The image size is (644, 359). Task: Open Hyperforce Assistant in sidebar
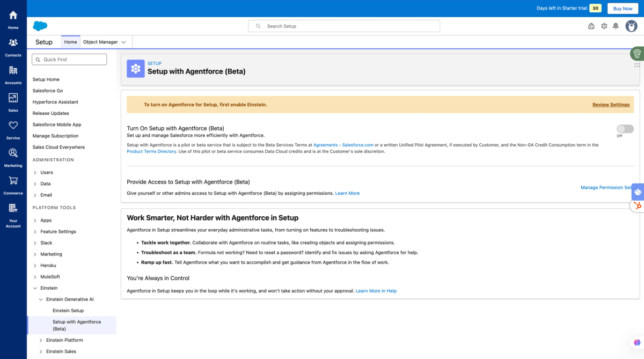click(x=55, y=102)
